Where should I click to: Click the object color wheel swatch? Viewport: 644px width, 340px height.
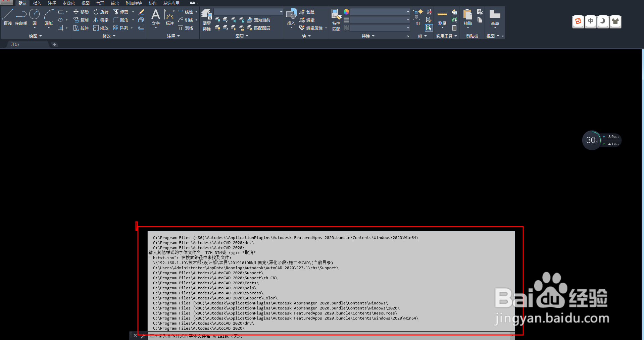tap(346, 12)
